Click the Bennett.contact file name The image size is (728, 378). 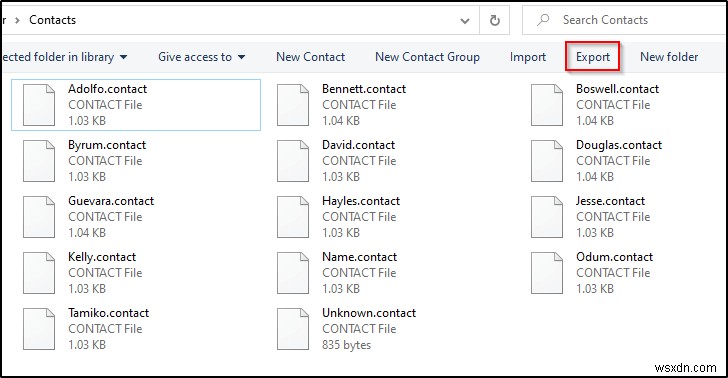click(x=364, y=89)
